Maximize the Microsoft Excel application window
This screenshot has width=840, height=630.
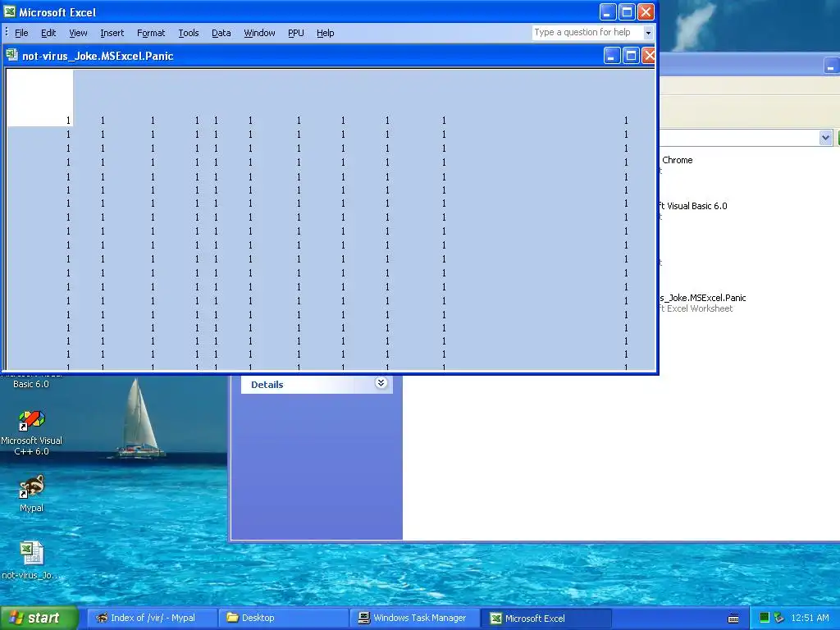[x=627, y=11]
